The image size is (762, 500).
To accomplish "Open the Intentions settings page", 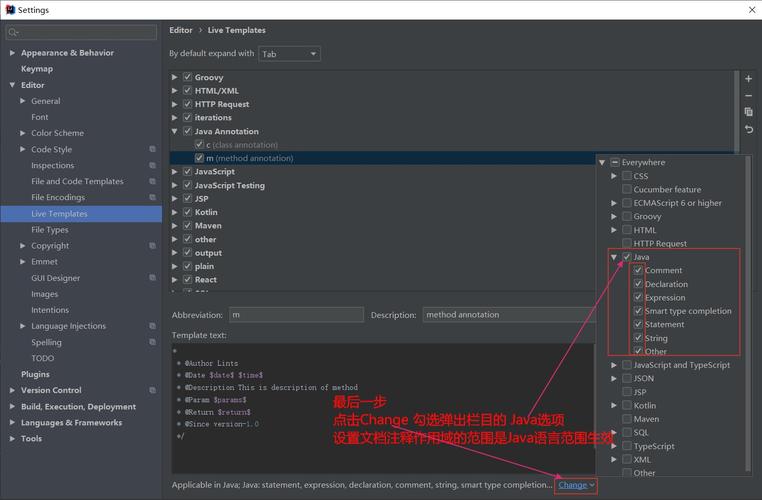I will 50,310.
